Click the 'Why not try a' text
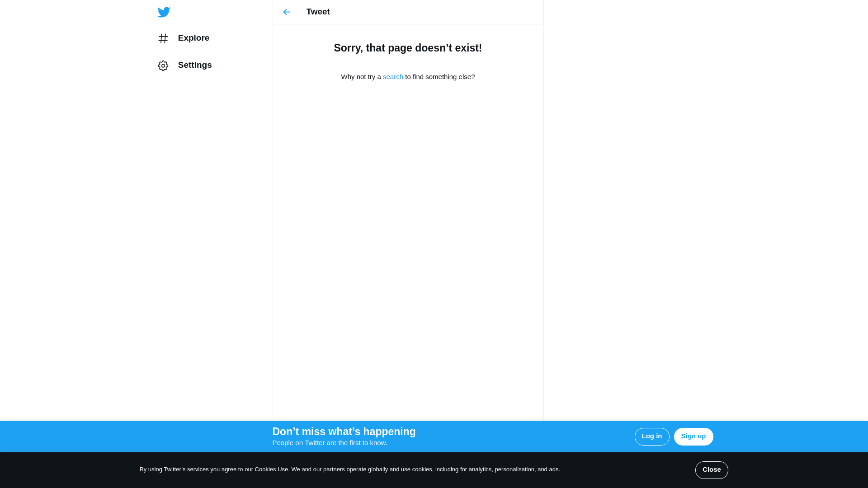Image resolution: width=868 pixels, height=488 pixels. pos(361,77)
